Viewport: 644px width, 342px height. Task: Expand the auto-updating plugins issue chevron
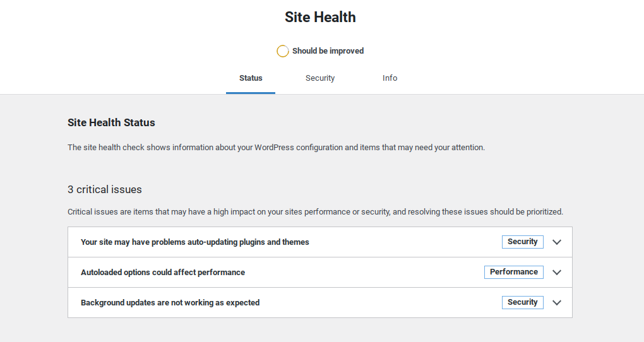point(556,242)
